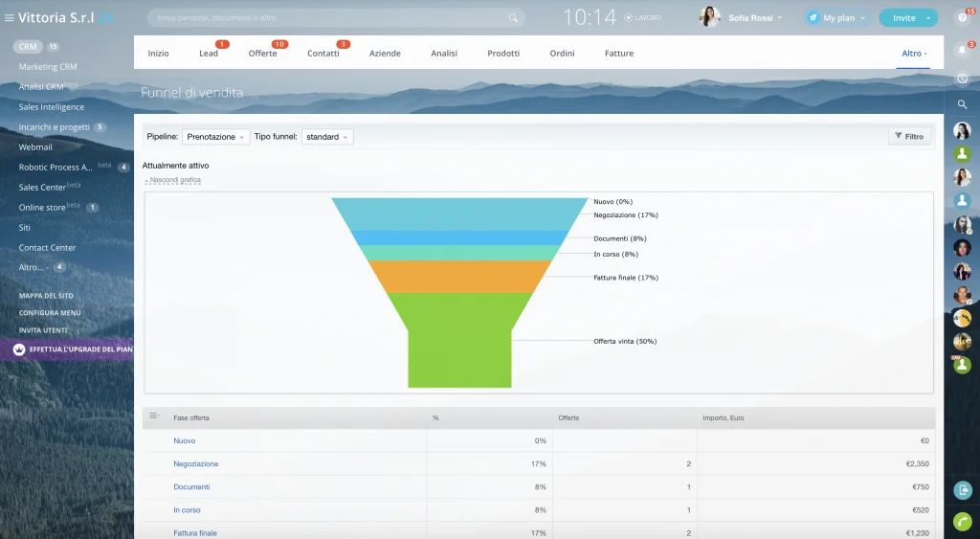This screenshot has width=980, height=539.
Task: Open the Negoziazione phase link in table
Action: tap(195, 464)
